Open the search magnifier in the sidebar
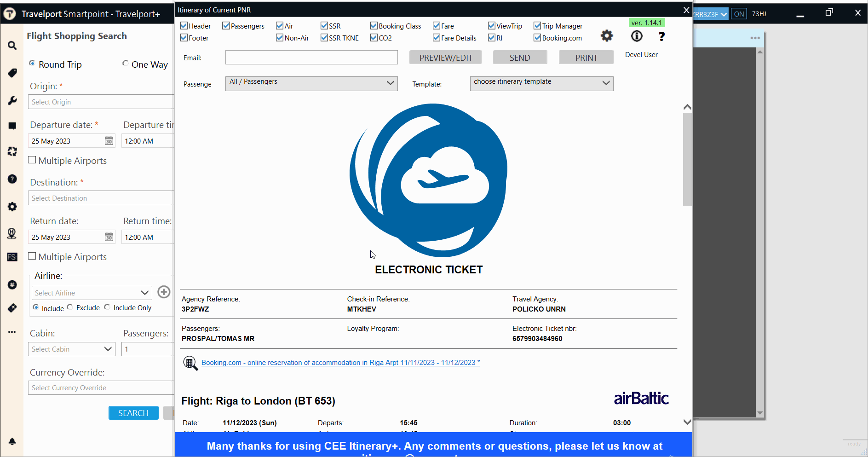This screenshot has width=868, height=457. 12,46
